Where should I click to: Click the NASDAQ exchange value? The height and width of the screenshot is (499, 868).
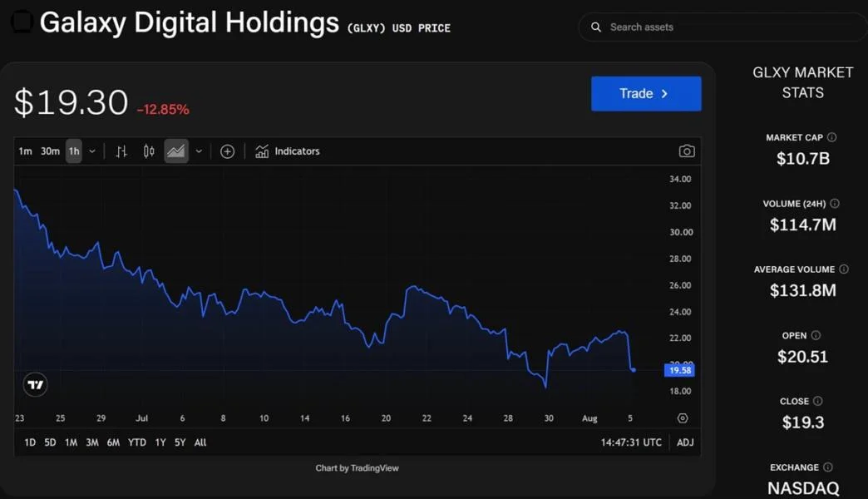[x=802, y=488]
